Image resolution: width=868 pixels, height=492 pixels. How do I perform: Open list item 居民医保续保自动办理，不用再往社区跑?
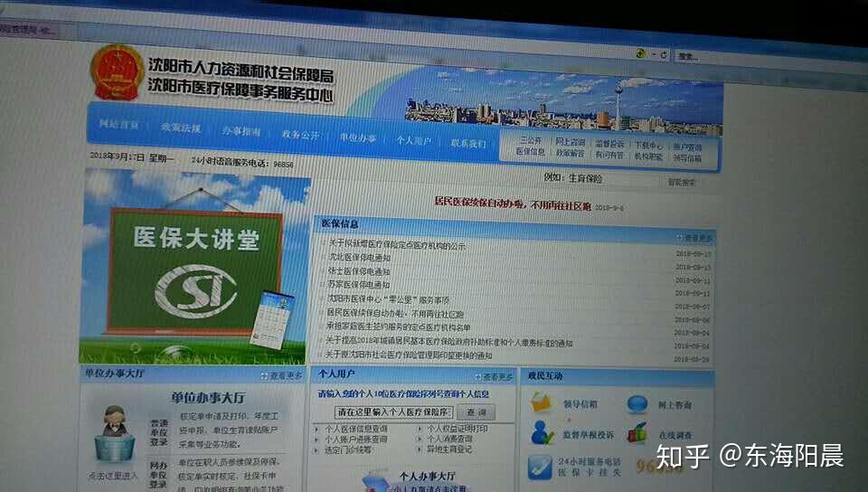click(x=395, y=313)
